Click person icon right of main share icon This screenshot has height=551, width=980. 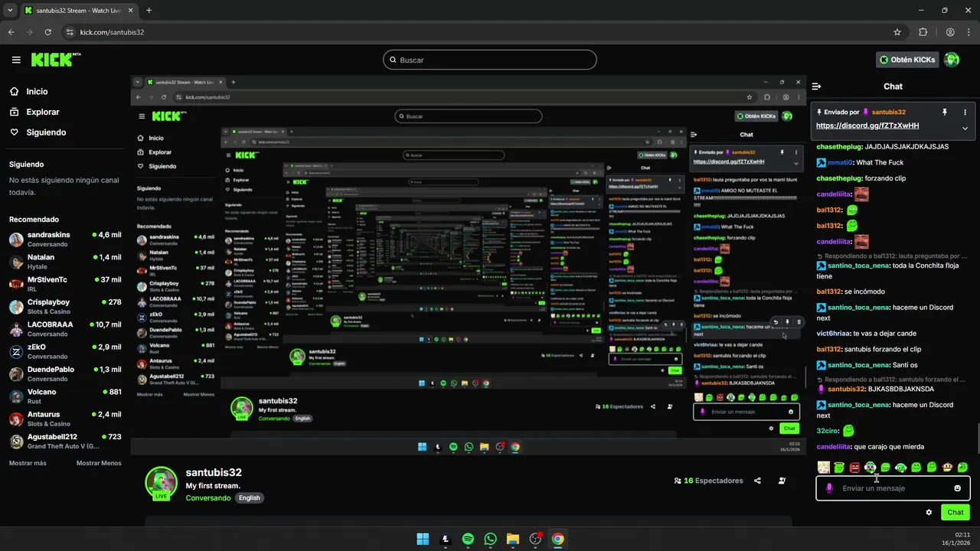782,481
